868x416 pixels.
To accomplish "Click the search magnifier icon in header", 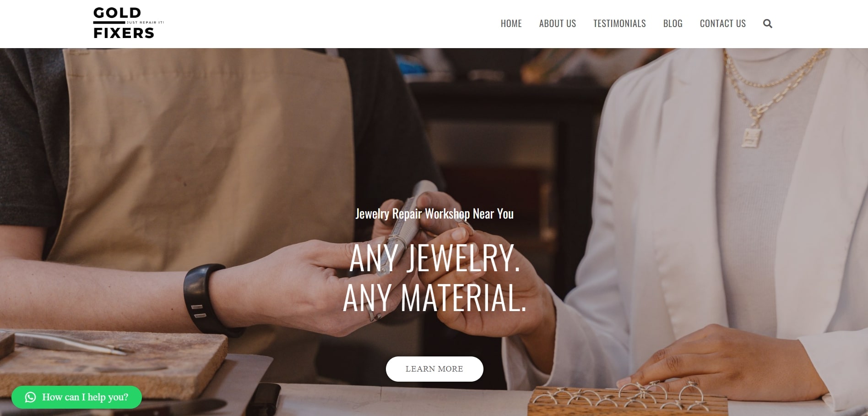I will tap(768, 24).
